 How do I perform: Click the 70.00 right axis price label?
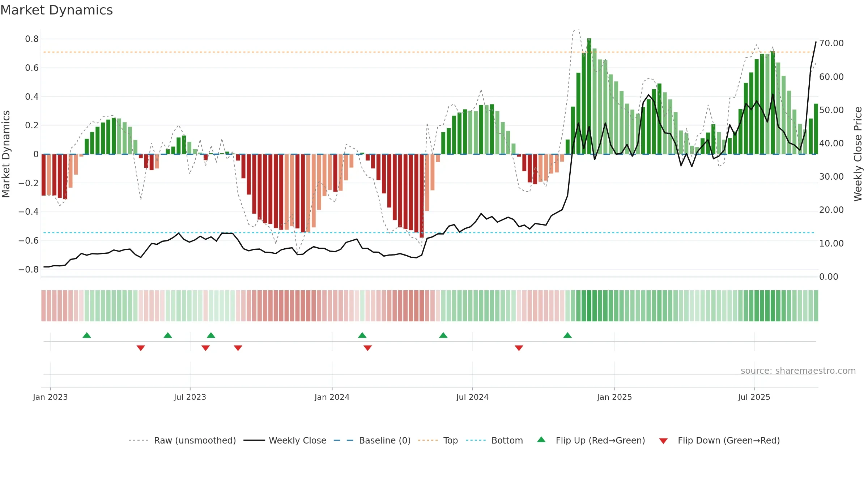[x=831, y=43]
